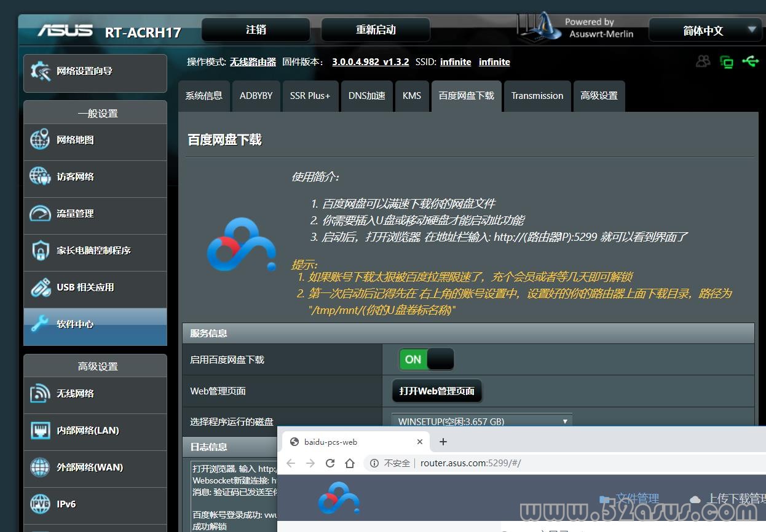The height and width of the screenshot is (532, 766).
Task: Select the baidu-pcs-web browser tab
Action: [357, 442]
